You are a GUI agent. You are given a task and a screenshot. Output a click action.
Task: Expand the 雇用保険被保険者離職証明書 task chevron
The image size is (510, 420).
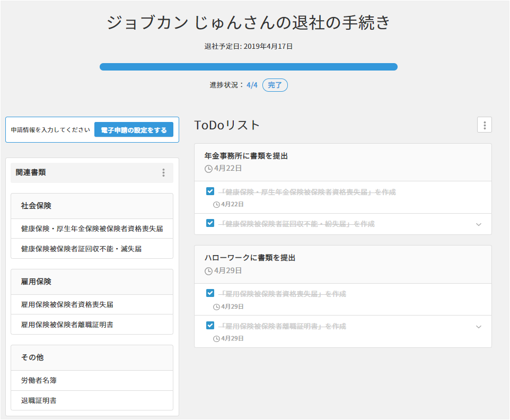pyautogui.click(x=479, y=327)
